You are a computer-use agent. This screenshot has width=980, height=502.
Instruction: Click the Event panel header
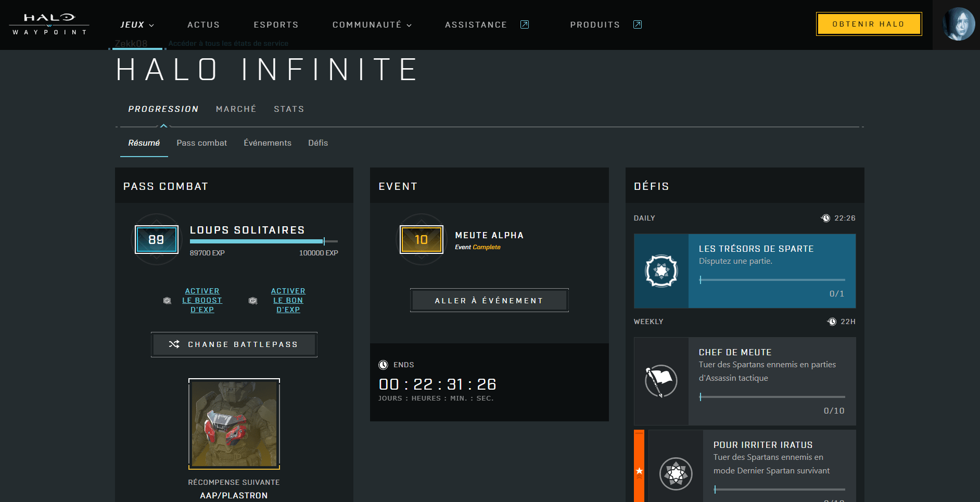(489, 186)
